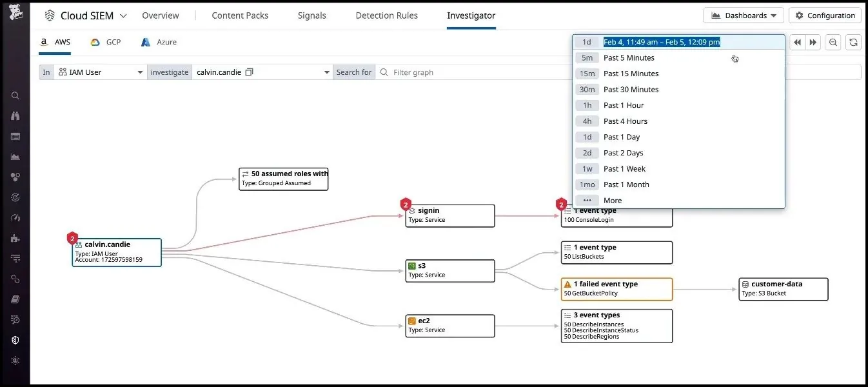Select the Azure cloud provider tab
The image size is (868, 387).
pos(159,42)
